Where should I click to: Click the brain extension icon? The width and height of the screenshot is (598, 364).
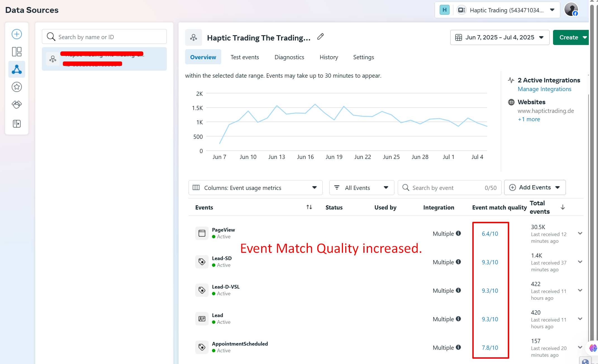click(x=593, y=348)
